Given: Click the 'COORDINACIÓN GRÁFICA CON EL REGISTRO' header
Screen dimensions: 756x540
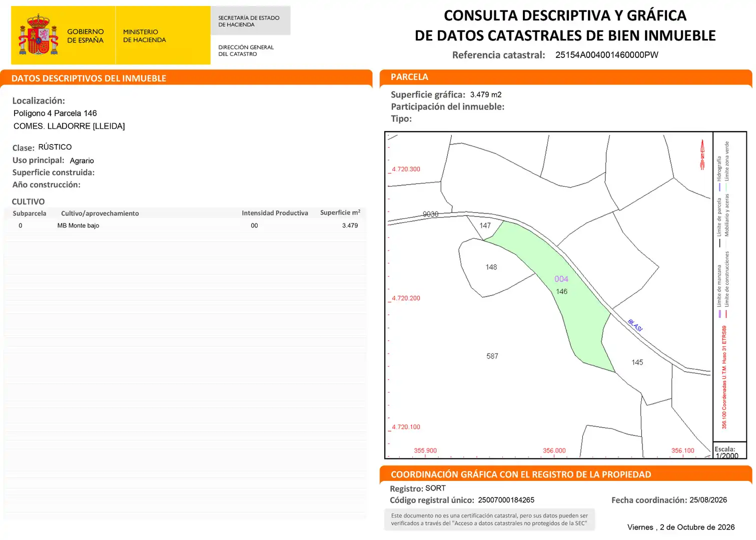Looking at the screenshot, I should [521, 474].
